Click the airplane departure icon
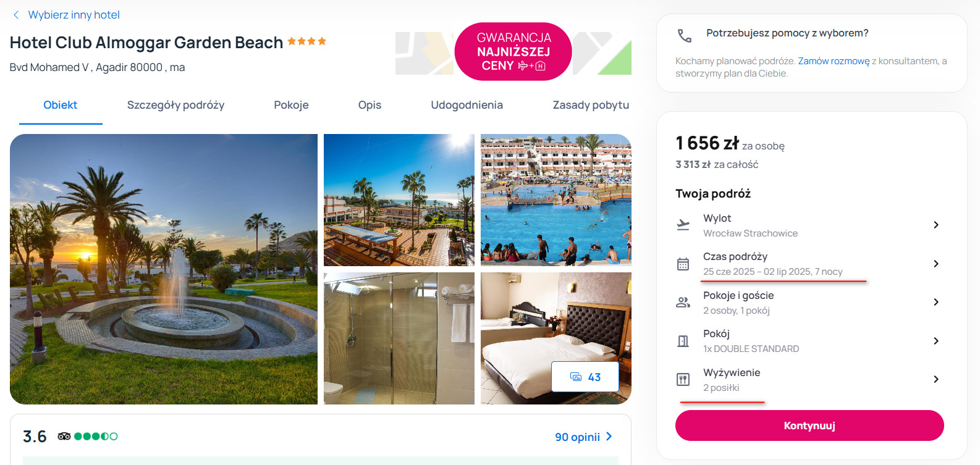Image resolution: width=980 pixels, height=465 pixels. point(683,225)
